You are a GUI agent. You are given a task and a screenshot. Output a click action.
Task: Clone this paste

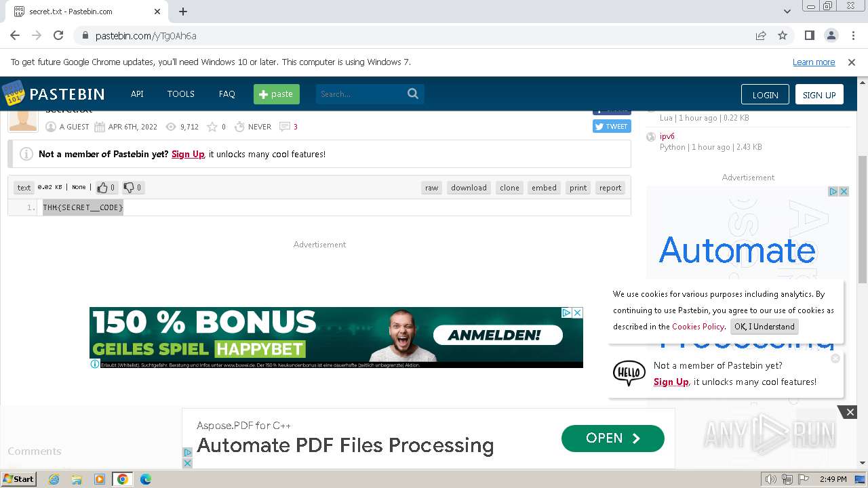coord(509,188)
